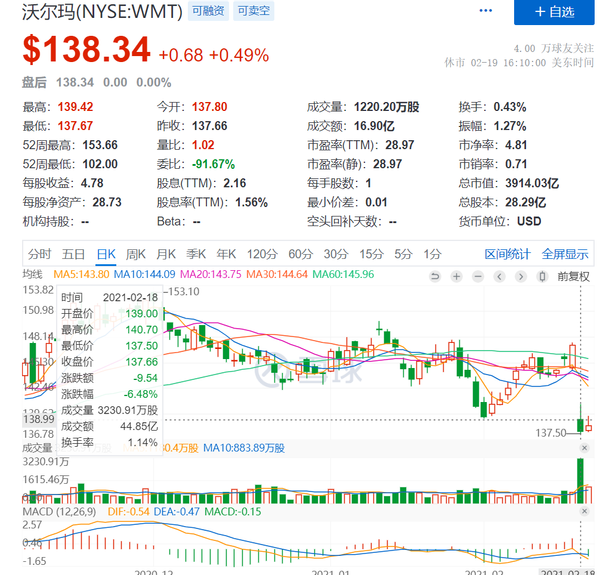Click the MA20:143.75 moving average label
This screenshot has height=575, width=600.
click(x=211, y=274)
